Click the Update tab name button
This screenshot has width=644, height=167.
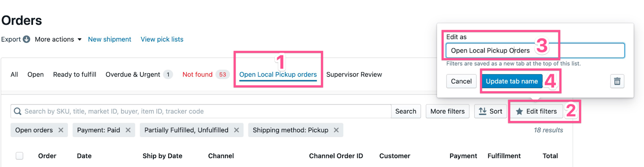[512, 81]
